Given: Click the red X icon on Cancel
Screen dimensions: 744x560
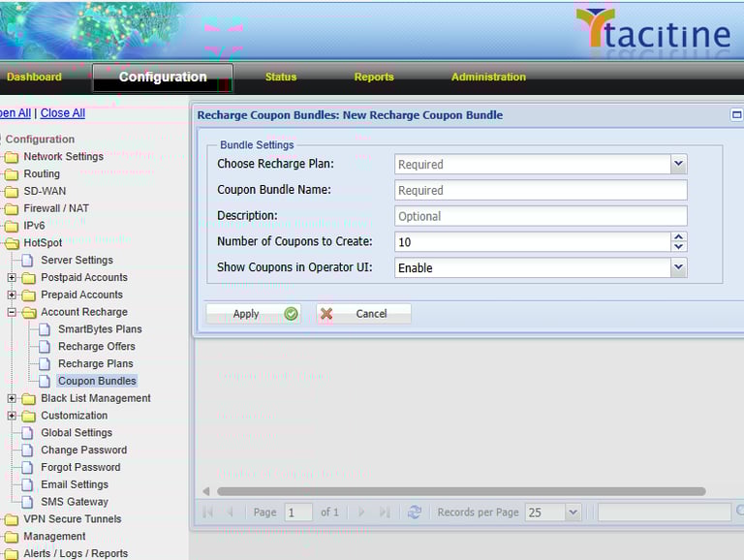Looking at the screenshot, I should [x=326, y=314].
